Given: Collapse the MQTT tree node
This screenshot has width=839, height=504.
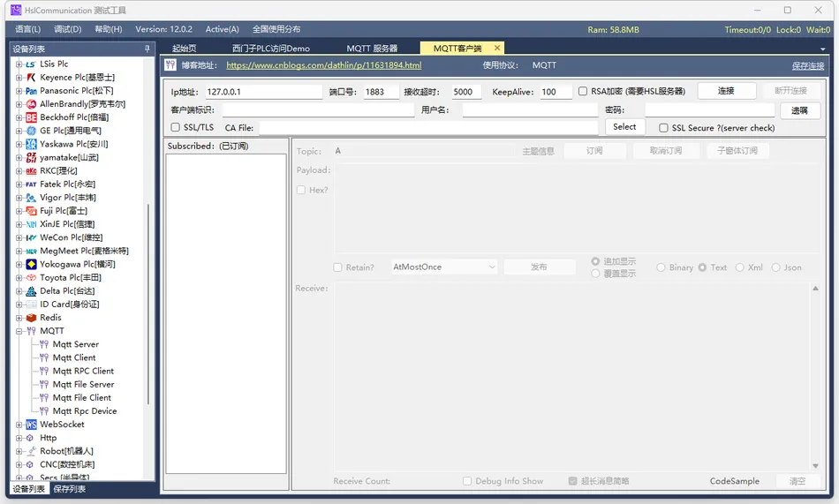Looking at the screenshot, I should (x=19, y=331).
